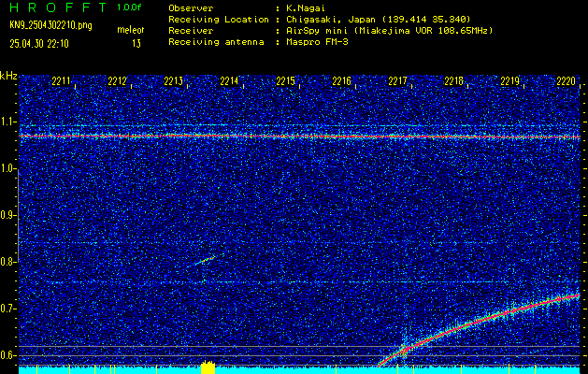Click the rising red Doppler trace after 2217
The height and width of the screenshot is (374, 588).
[479, 330]
